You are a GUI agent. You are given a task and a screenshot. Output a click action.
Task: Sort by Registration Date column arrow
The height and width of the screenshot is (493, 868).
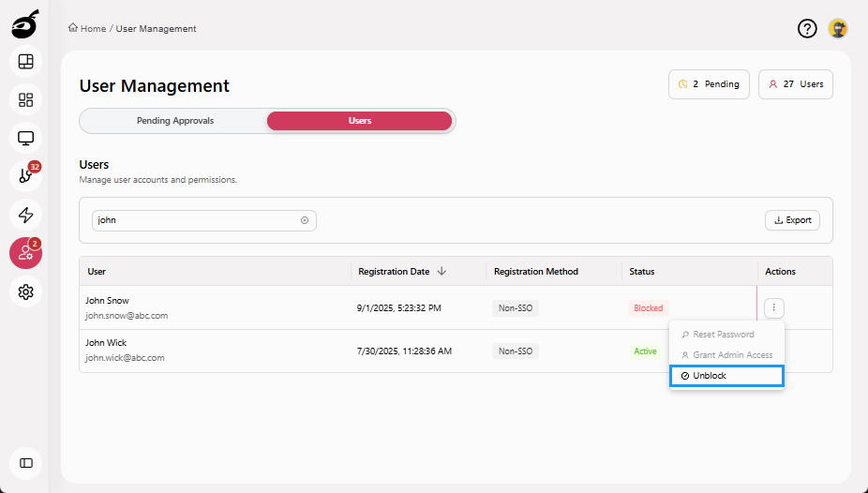tap(441, 272)
